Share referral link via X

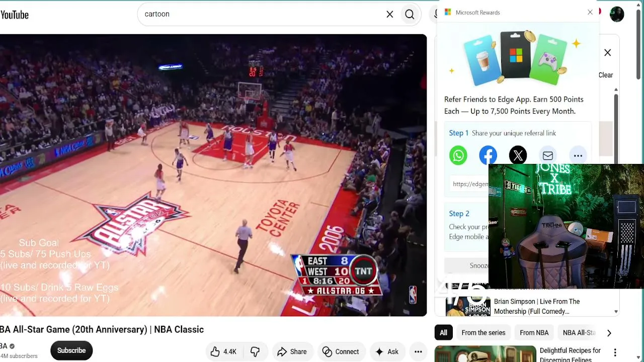[518, 155]
